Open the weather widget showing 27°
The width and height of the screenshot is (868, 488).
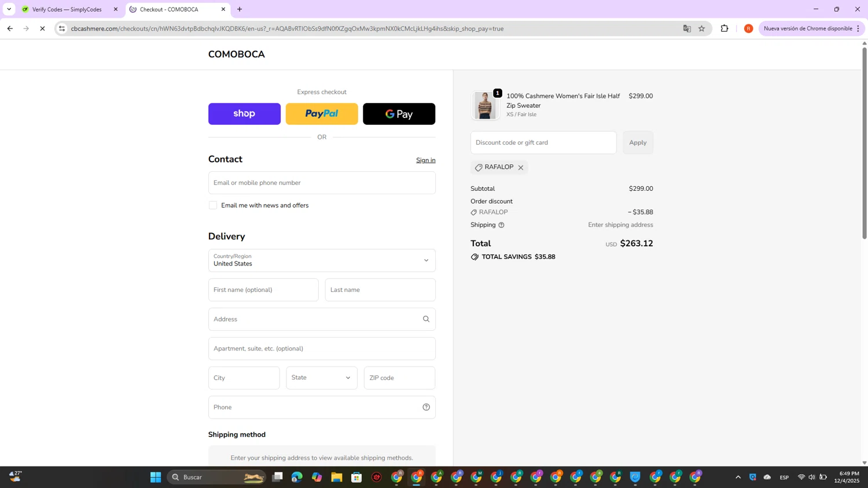pos(16,476)
